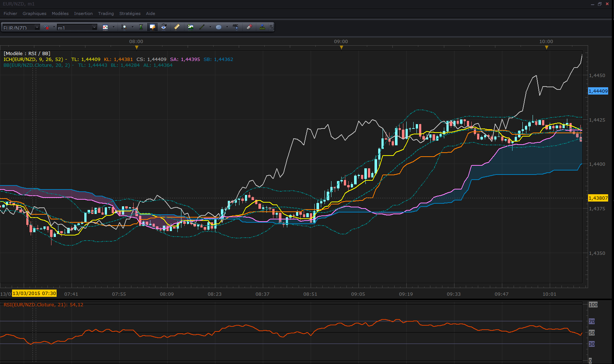The height and width of the screenshot is (364, 614).
Task: Select the eraser tool
Action: point(249,27)
